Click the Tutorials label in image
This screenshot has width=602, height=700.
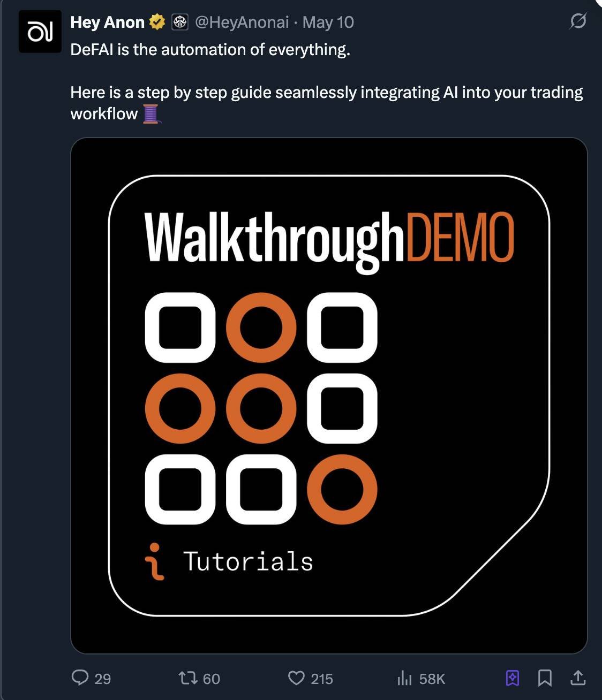[248, 561]
